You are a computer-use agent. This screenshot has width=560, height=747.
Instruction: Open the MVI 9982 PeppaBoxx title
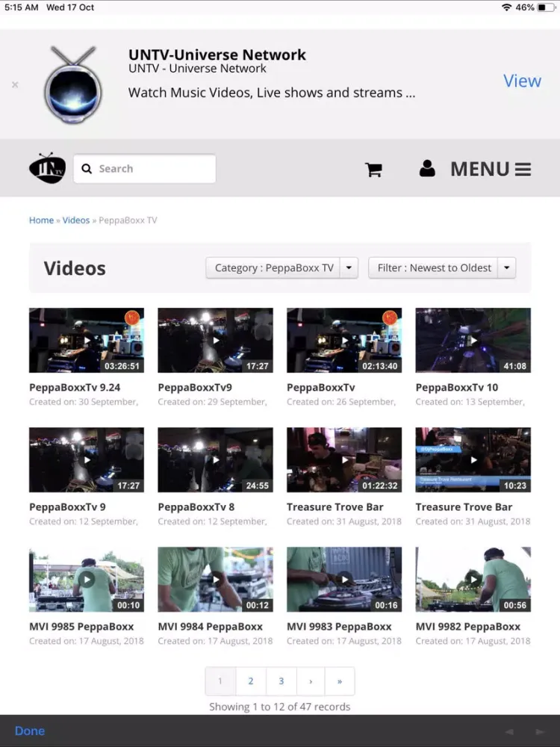(x=468, y=627)
